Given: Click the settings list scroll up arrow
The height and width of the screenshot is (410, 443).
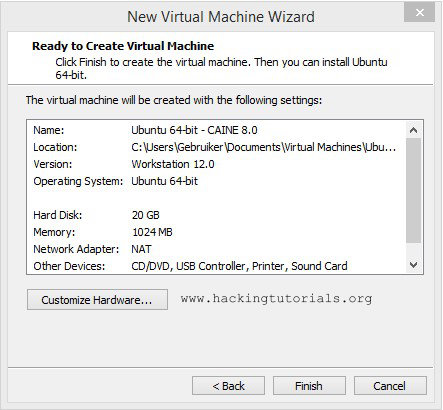Looking at the screenshot, I should 414,130.
